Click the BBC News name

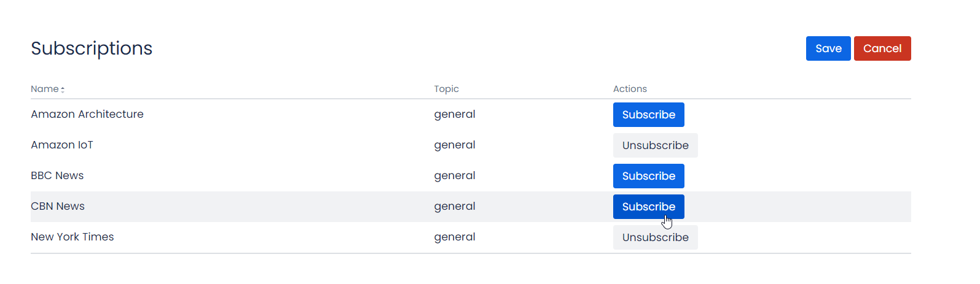[57, 175]
